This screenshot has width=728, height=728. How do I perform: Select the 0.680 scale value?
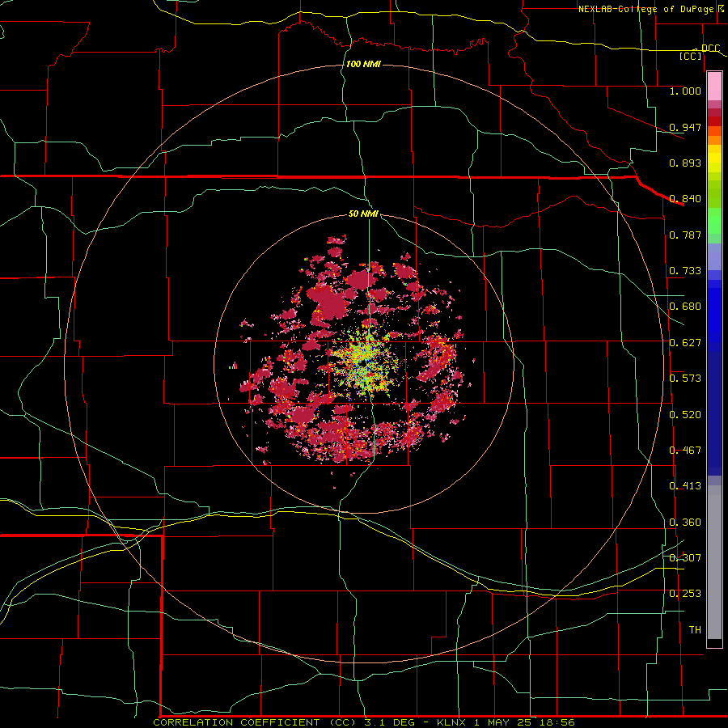(x=685, y=307)
